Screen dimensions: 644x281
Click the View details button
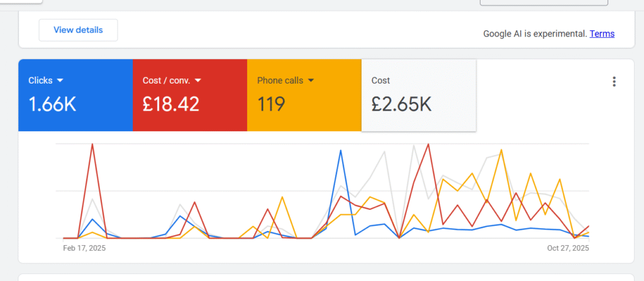(78, 30)
